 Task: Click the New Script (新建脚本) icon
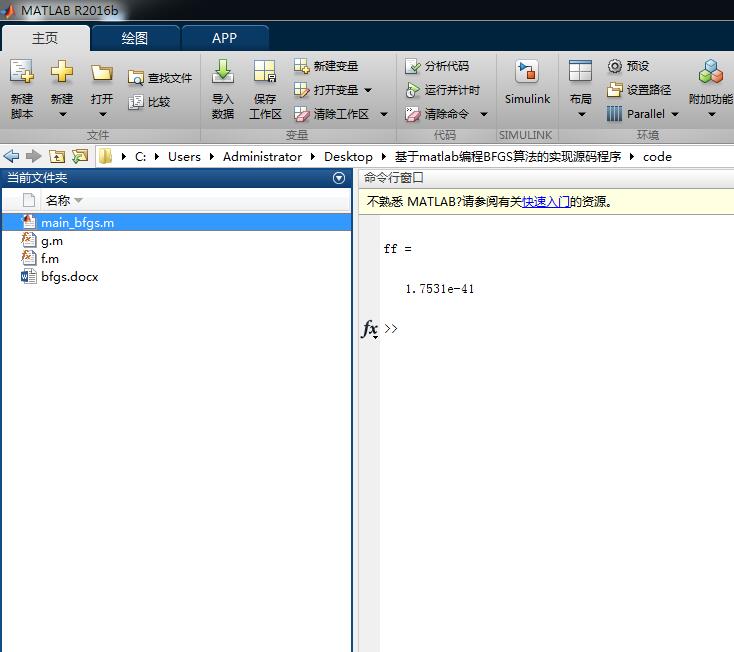point(22,72)
